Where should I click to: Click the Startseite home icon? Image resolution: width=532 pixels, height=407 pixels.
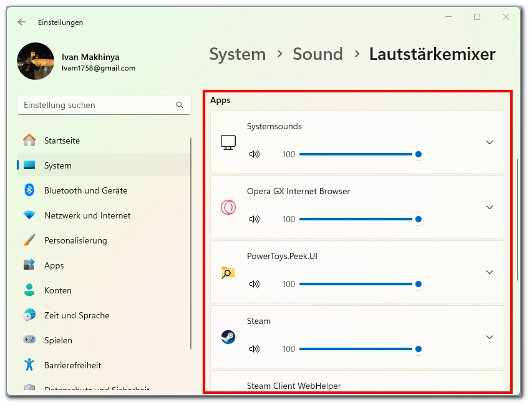pos(29,140)
